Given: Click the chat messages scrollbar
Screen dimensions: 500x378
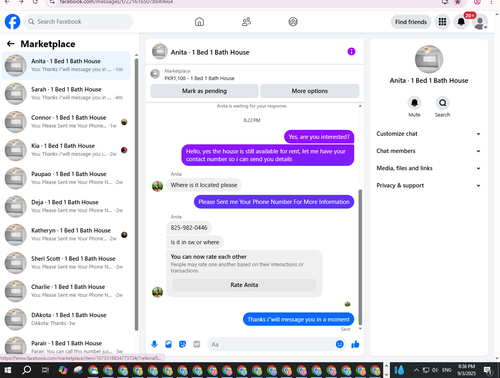Looking at the screenshot, I should coord(360,257).
